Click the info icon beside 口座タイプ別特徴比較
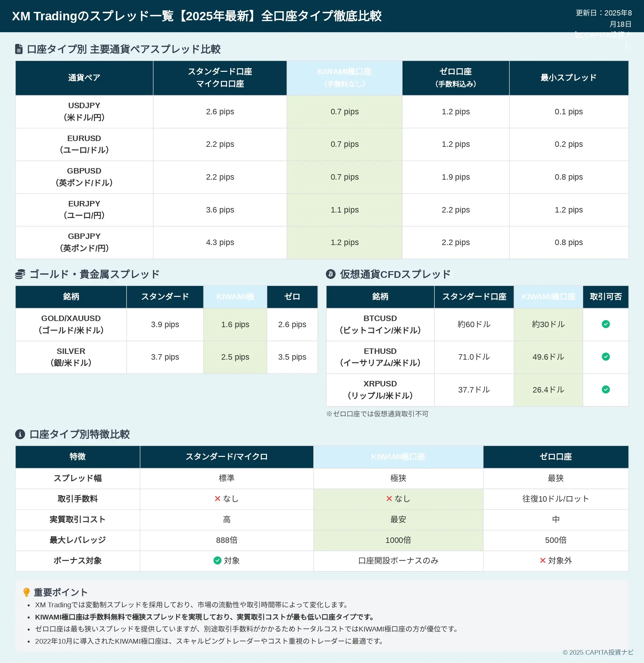Image resolution: width=644 pixels, height=663 pixels. coord(20,434)
